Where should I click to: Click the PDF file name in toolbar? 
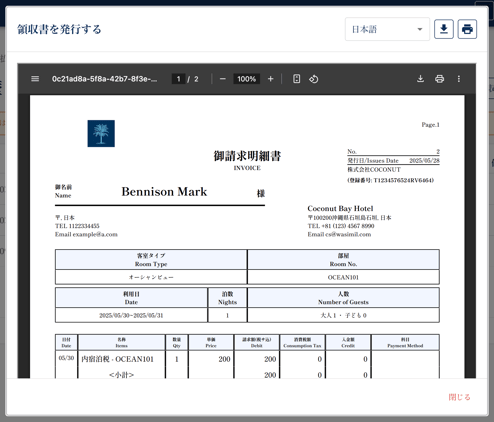[x=104, y=79]
